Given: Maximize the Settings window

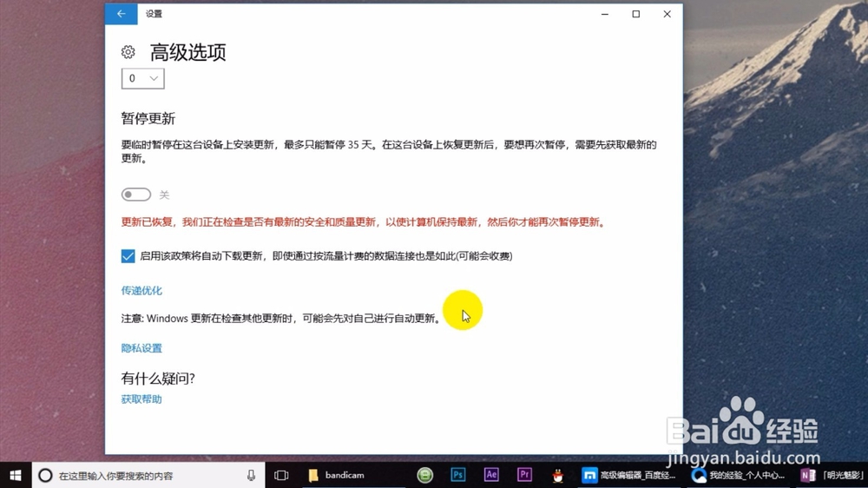Looking at the screenshot, I should (x=636, y=14).
